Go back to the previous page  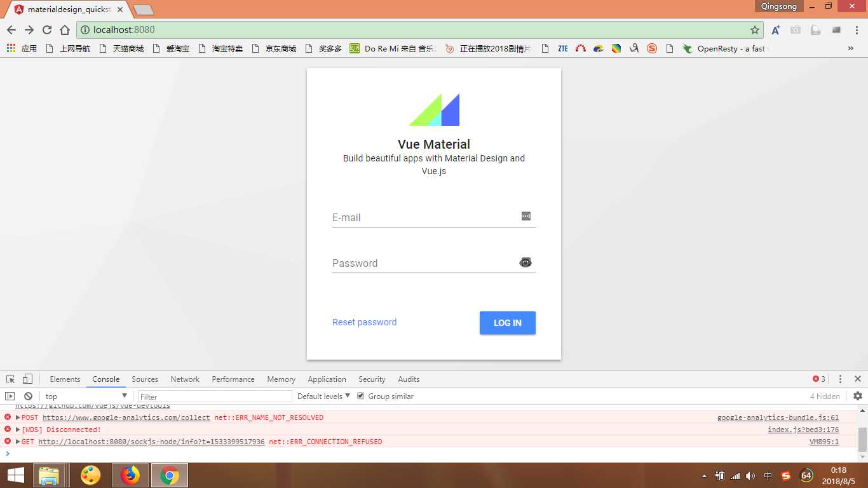coord(11,30)
